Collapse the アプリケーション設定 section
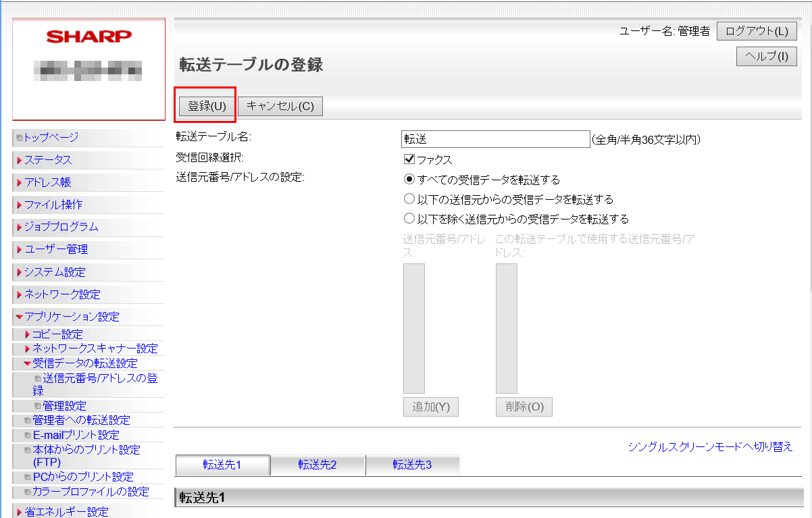812x518 pixels. 72,317
